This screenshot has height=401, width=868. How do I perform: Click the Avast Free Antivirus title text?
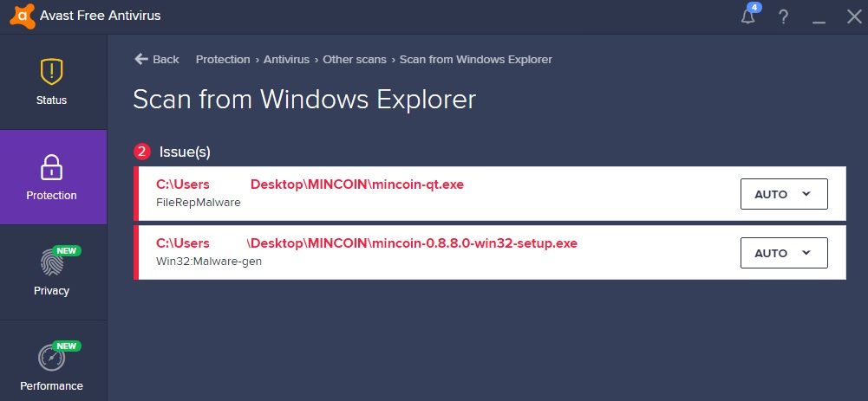[101, 16]
